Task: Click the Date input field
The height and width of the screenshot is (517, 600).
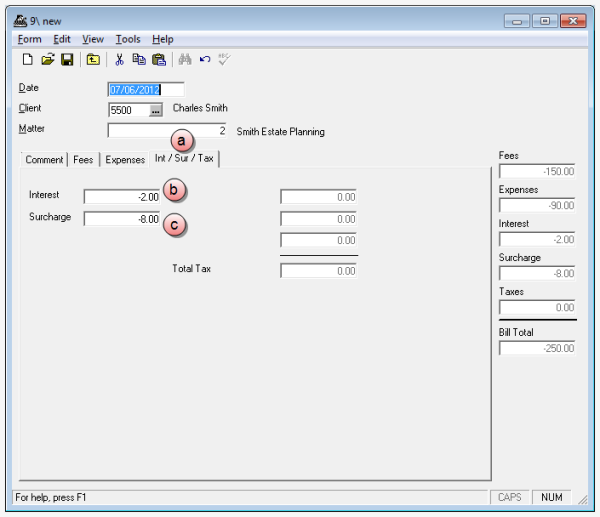Action: [x=146, y=89]
